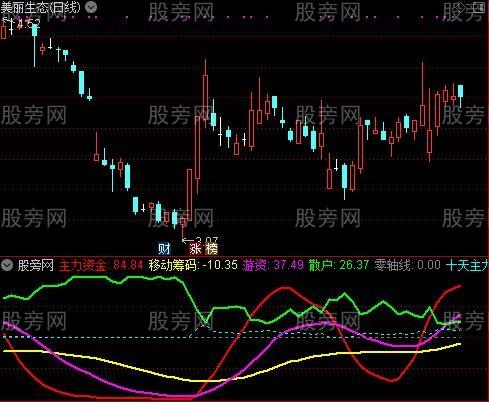Viewport: 489px width, 402px height.
Task: Click the orange 榜 event marker
Action: [x=211, y=249]
